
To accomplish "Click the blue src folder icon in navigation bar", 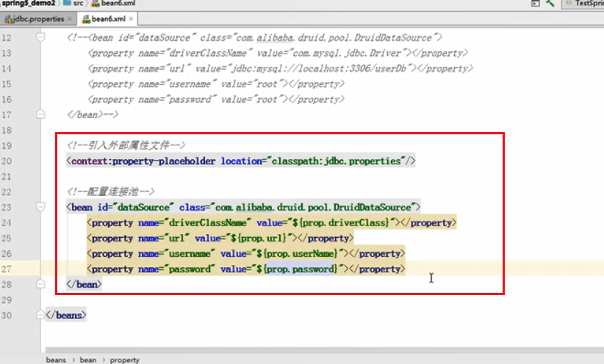I will 67,3.
